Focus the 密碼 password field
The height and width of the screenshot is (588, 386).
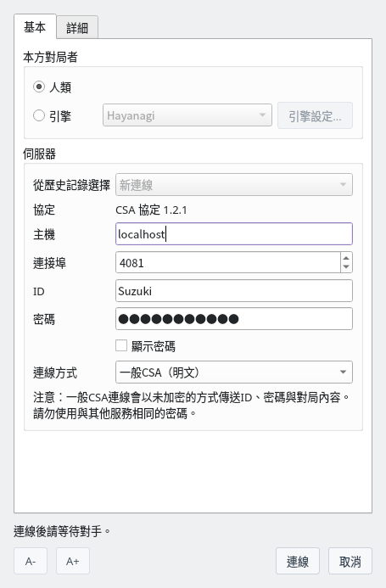coord(233,319)
